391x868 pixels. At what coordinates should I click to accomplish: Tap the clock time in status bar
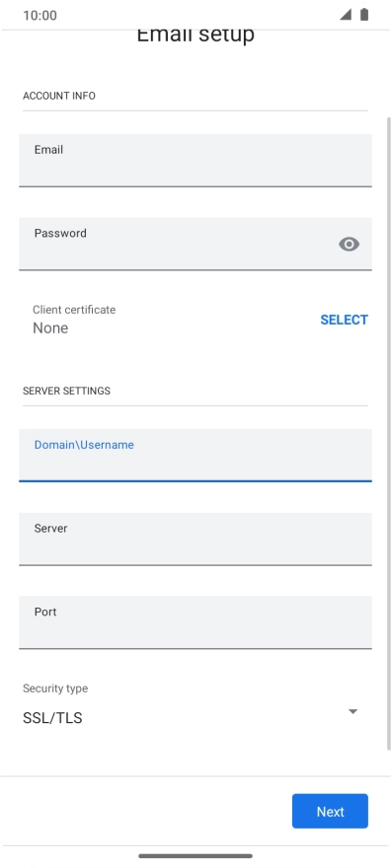39,15
